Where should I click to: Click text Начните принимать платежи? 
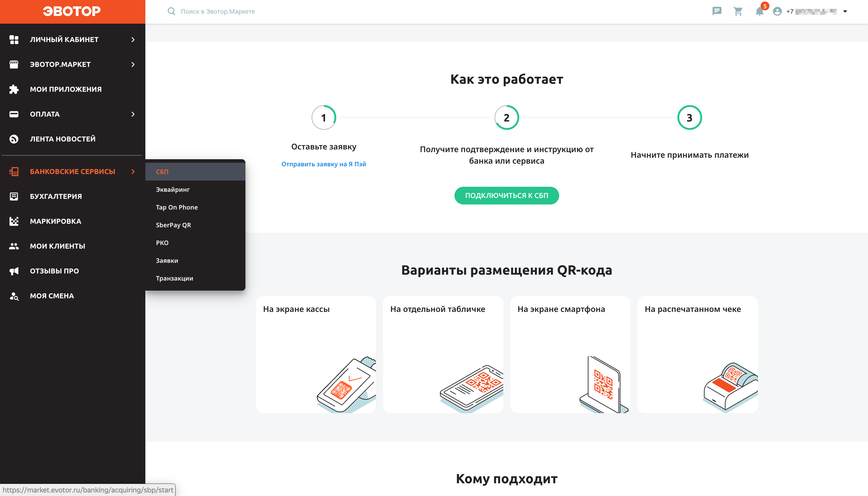(689, 155)
